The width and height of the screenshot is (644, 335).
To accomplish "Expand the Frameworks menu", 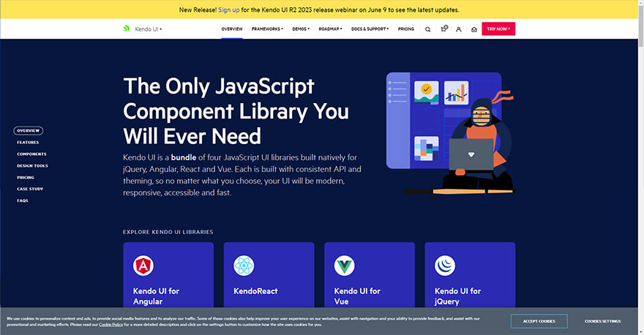I will click(x=267, y=29).
